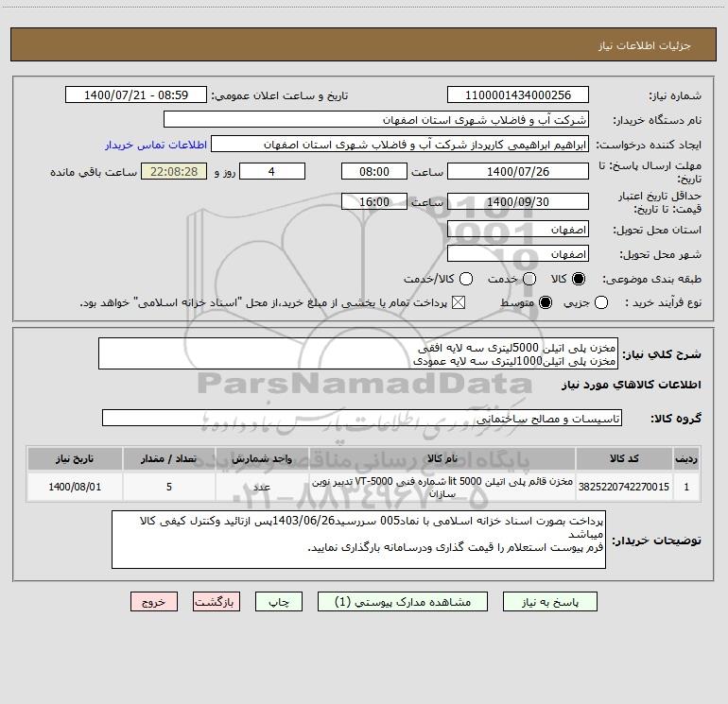Select the خدمت radio button
The image size is (728, 704).
[x=529, y=279]
